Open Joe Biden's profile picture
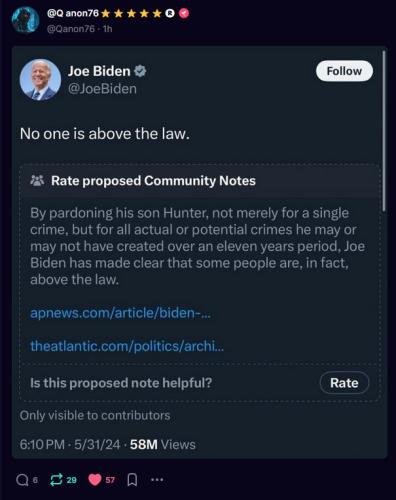The image size is (396, 500). pyautogui.click(x=40, y=80)
